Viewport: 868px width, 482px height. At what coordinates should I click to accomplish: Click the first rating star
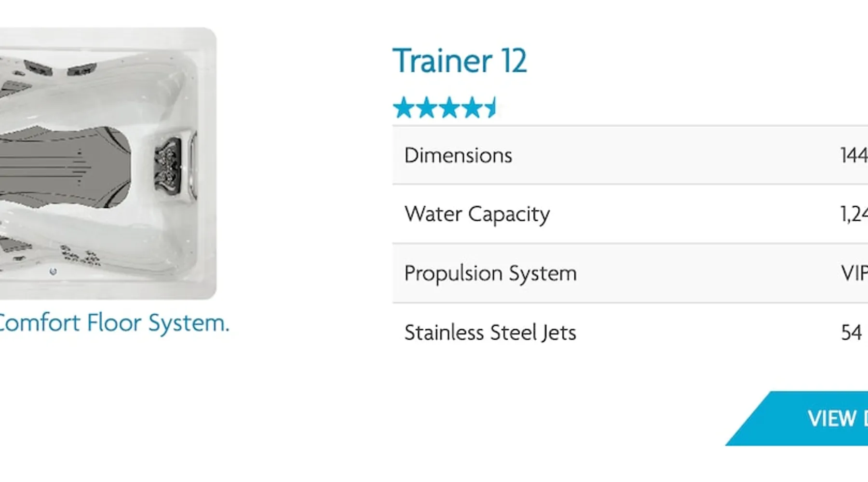pyautogui.click(x=404, y=107)
